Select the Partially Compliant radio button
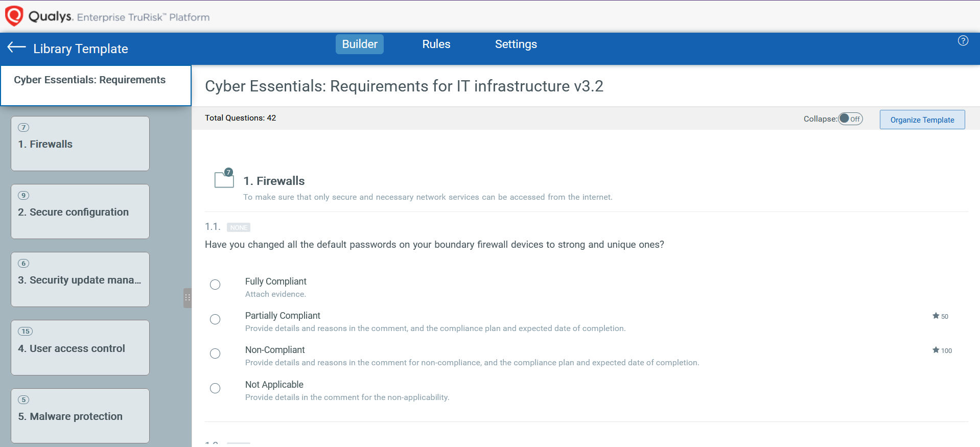Screen dimensions: 980x447 [215, 319]
